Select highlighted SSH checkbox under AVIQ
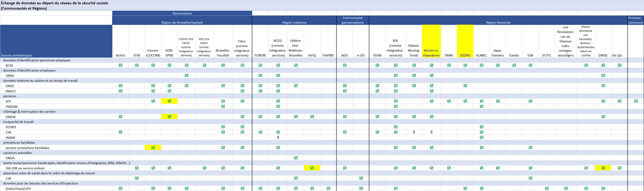 coord(312,168)
